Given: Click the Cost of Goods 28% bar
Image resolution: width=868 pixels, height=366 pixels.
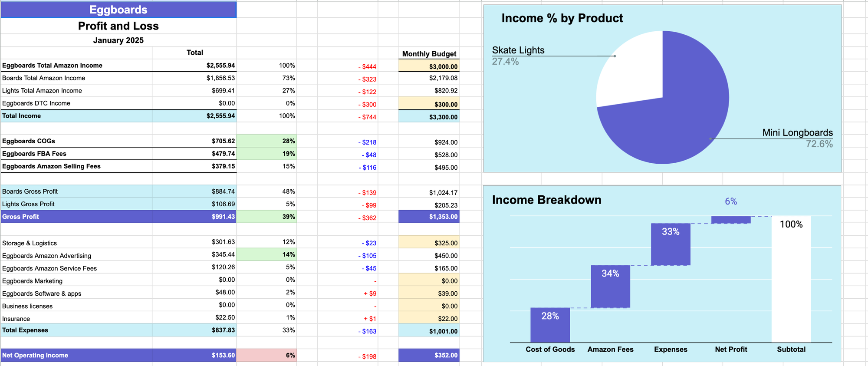Looking at the screenshot, I should tap(550, 325).
